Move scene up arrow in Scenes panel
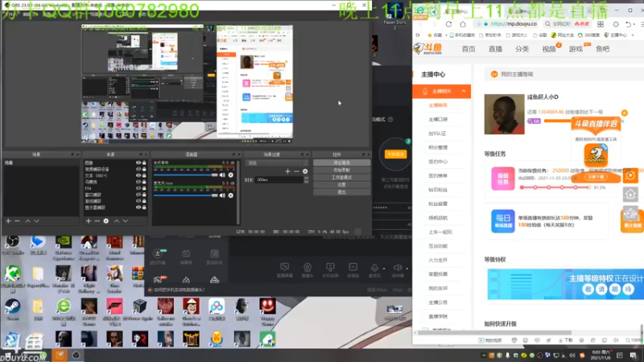The width and height of the screenshot is (644, 362). 27,220
